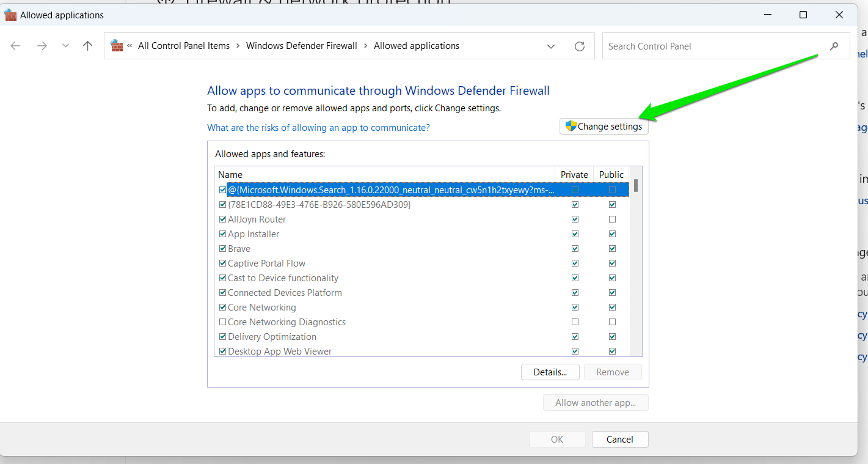Go up one level in Control Panel

[87, 45]
